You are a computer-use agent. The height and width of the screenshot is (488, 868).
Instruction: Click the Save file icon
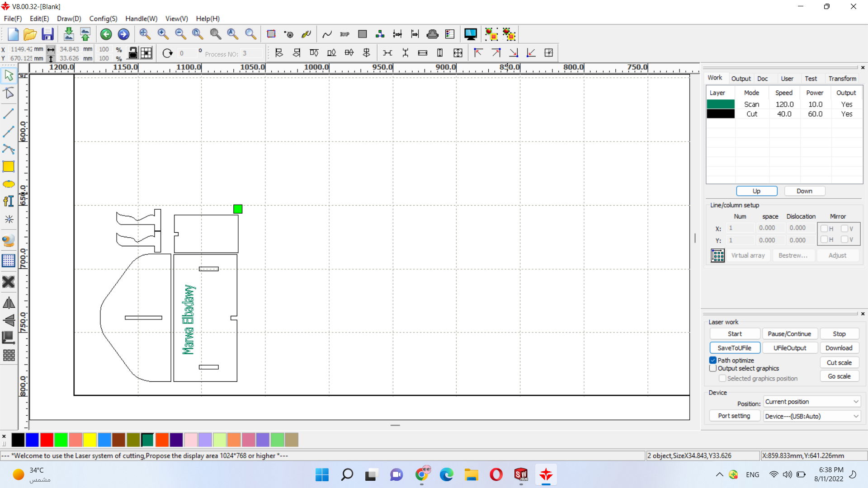[47, 34]
